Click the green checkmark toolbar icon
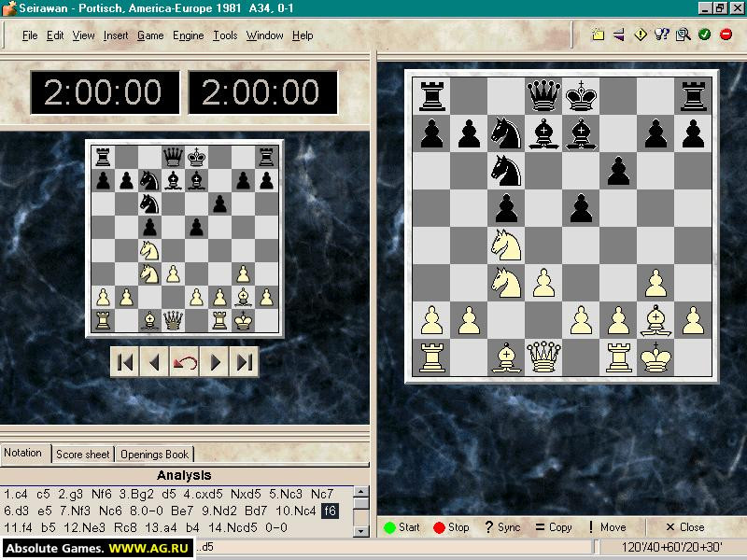 tap(705, 35)
